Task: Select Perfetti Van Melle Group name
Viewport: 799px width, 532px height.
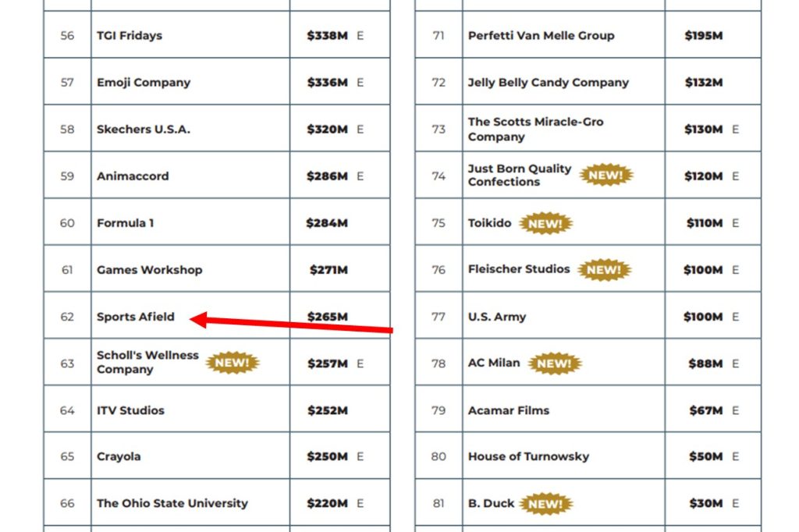Action: 542,36
